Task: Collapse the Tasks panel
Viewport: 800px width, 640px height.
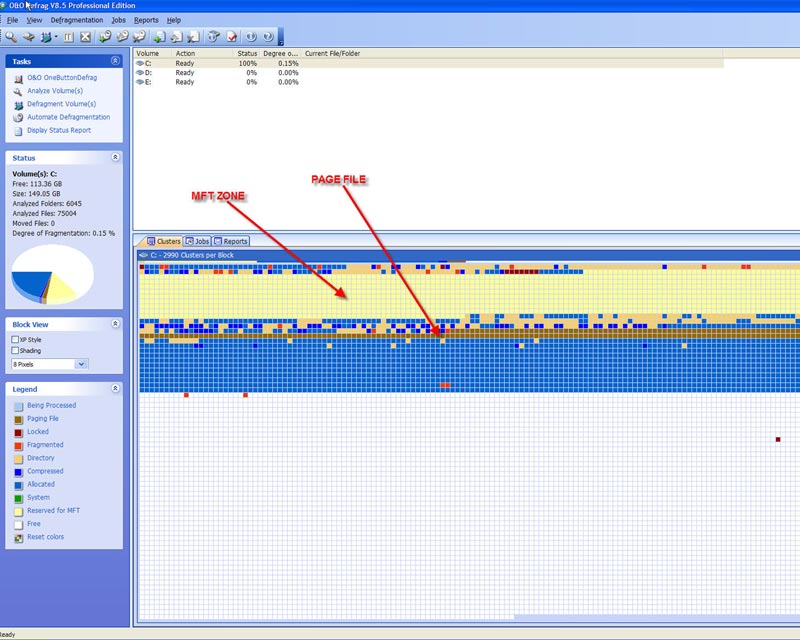Action: 115,61
